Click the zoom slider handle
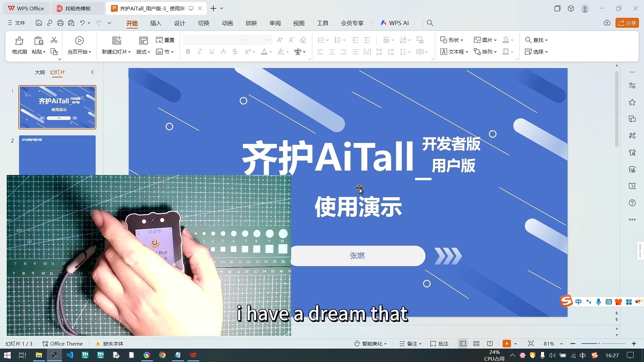Image resolution: width=644 pixels, height=362 pixels. (599, 344)
